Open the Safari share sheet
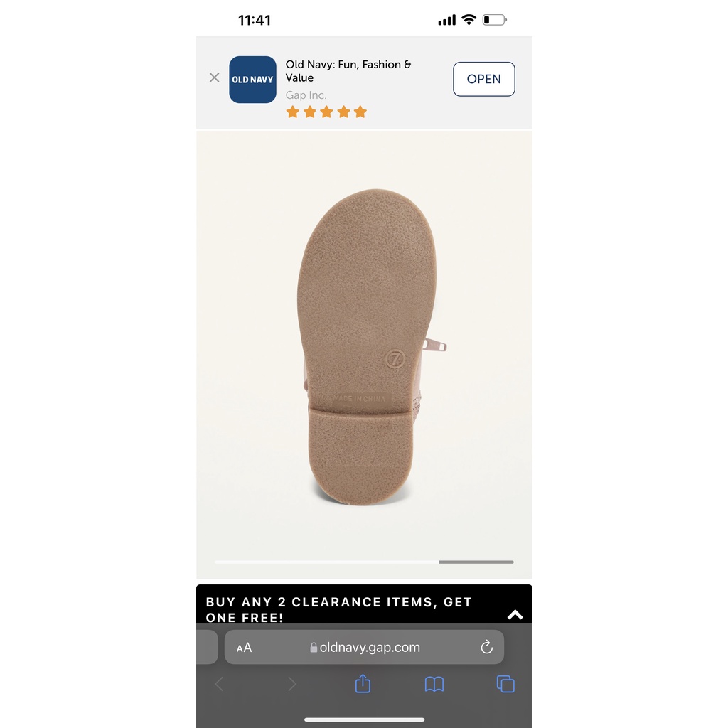728x728 pixels. point(363,683)
